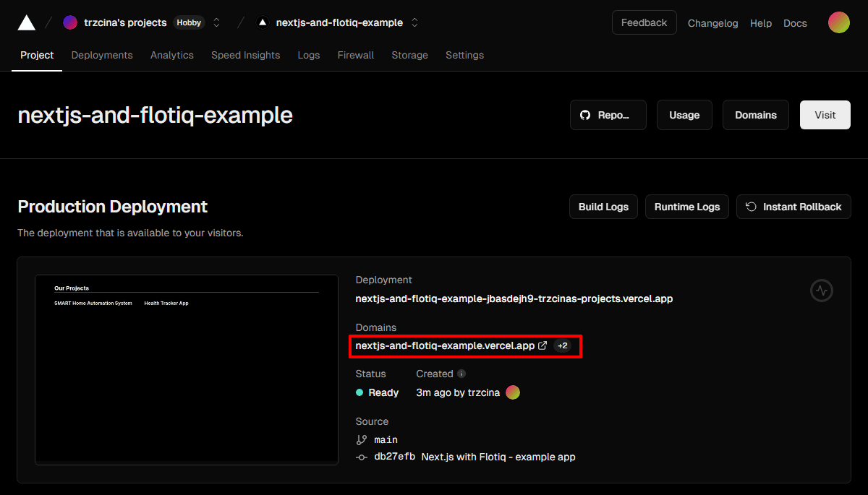Open the GitHub Repository button
Image resolution: width=868 pixels, height=495 pixels.
608,115
